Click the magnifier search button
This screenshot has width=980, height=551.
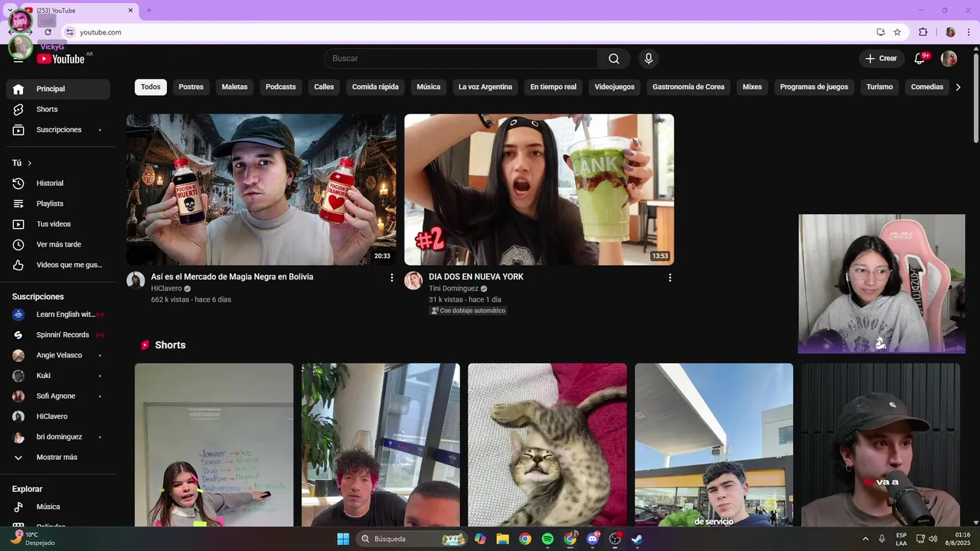tap(614, 59)
